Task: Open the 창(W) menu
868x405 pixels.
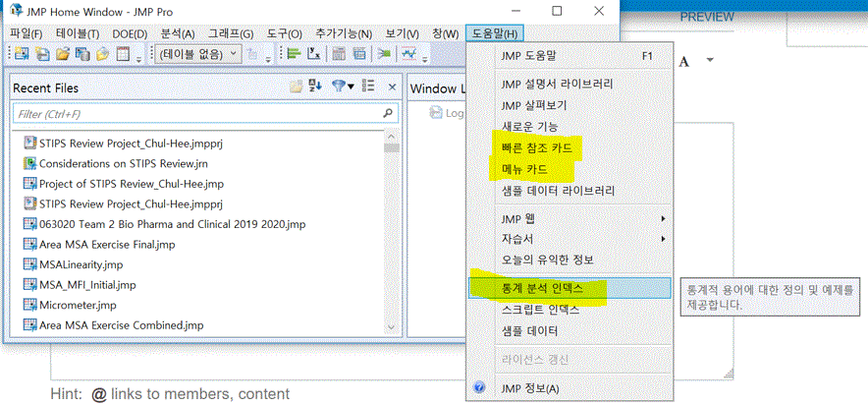Action: tap(446, 33)
